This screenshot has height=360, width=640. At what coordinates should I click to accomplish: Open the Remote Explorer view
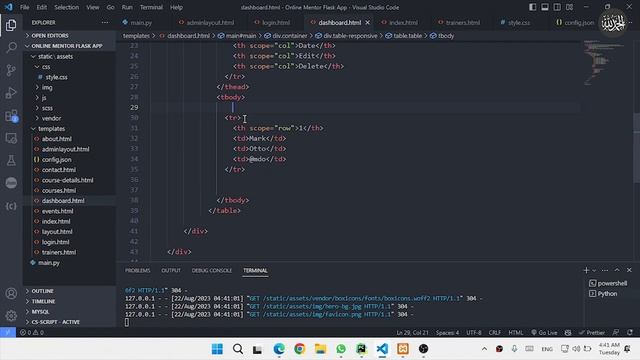[x=11, y=138]
